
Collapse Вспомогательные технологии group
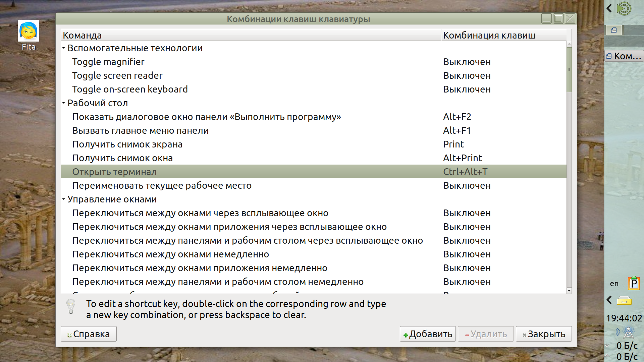[64, 48]
